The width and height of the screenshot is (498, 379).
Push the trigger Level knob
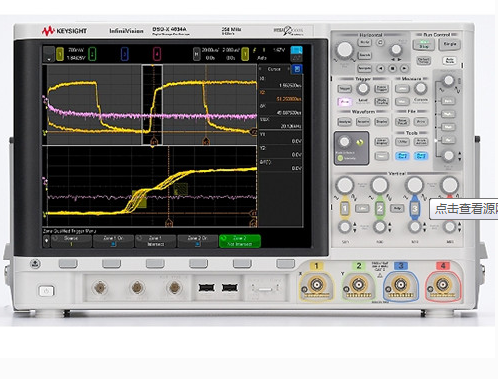tap(363, 89)
